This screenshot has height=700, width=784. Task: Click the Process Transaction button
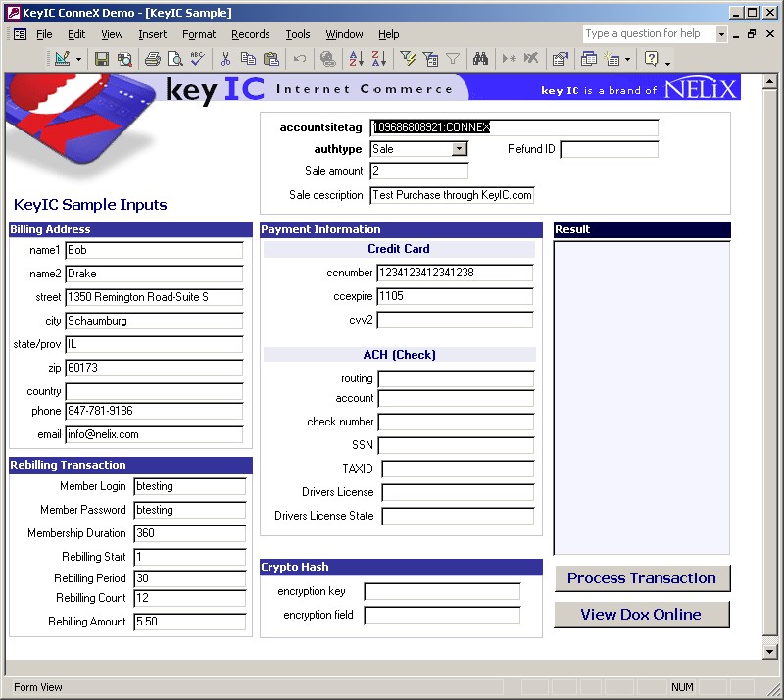coord(642,578)
